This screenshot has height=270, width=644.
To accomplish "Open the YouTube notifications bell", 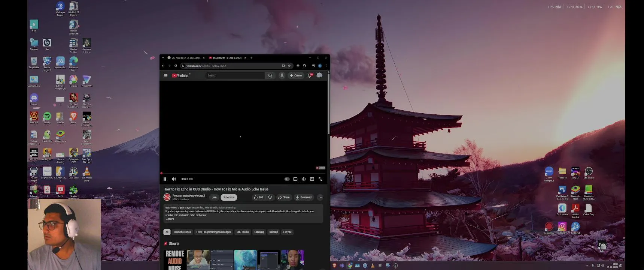I will [310, 75].
